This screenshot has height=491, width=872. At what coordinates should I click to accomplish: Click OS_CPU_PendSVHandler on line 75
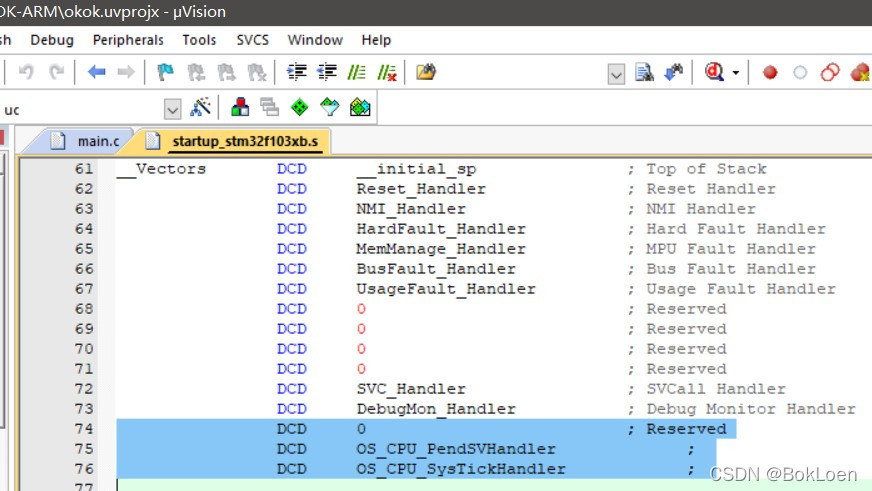[x=456, y=449]
